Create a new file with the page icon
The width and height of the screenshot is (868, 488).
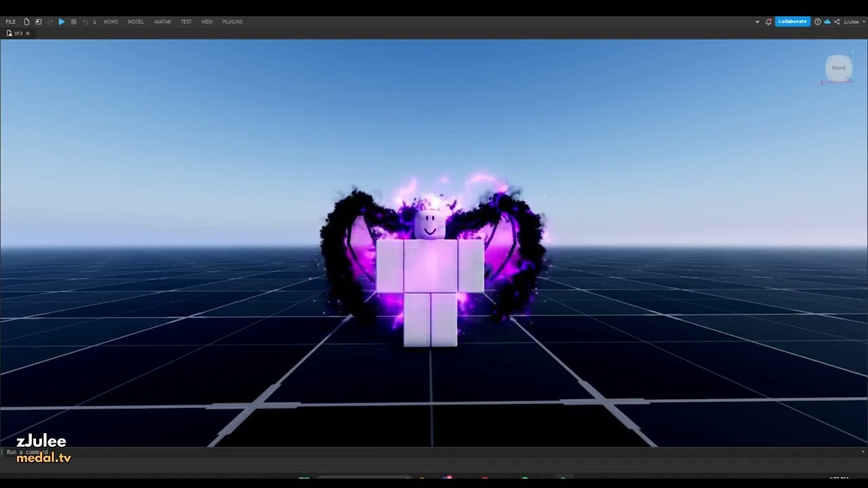tap(26, 22)
